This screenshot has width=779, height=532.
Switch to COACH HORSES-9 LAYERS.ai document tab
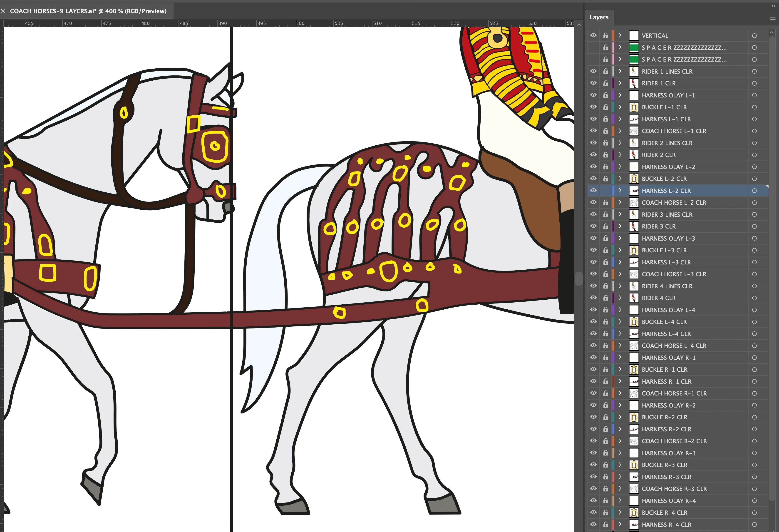click(88, 11)
